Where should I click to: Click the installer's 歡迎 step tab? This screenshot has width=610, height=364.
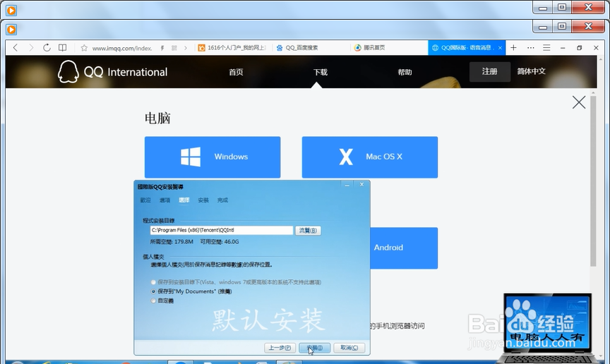click(x=145, y=200)
